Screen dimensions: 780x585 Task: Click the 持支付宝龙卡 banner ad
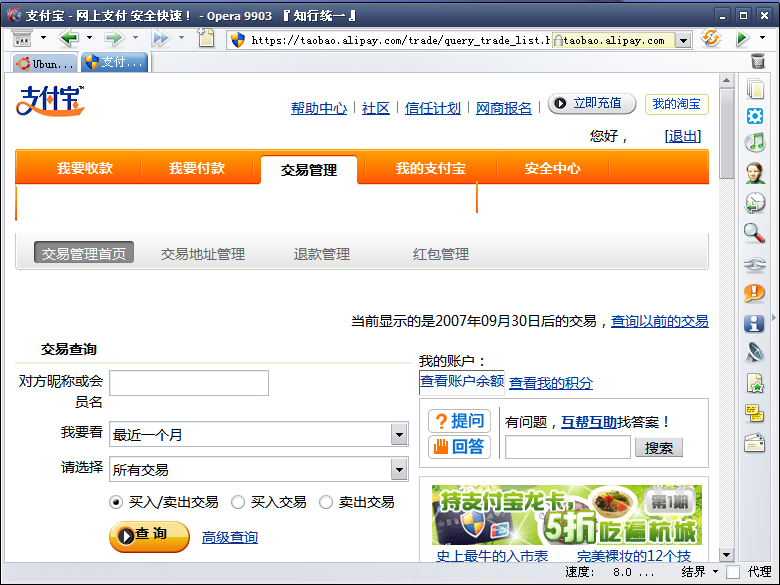point(567,515)
